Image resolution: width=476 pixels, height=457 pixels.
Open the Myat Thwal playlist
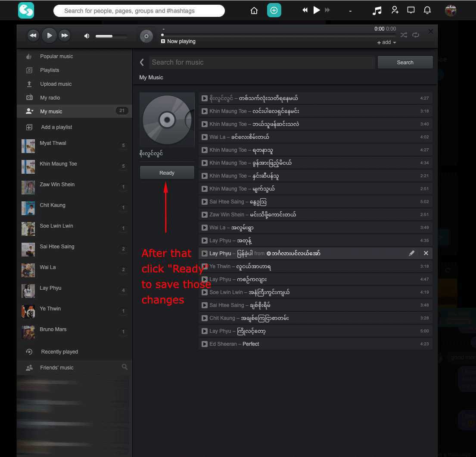(x=75, y=146)
